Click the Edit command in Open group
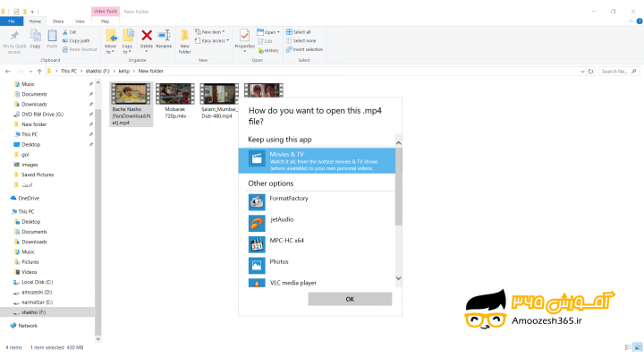Viewport: 644px width, 358px height. tap(265, 41)
